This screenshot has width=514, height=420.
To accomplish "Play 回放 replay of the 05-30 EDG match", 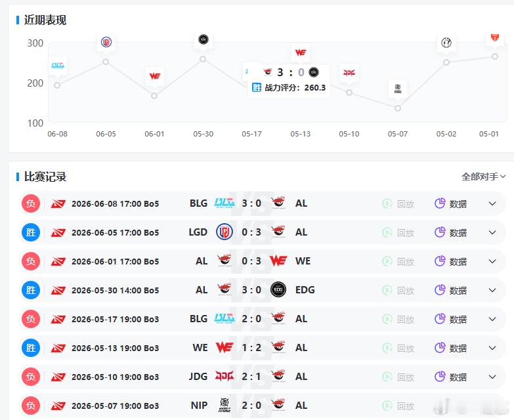I will (x=398, y=290).
